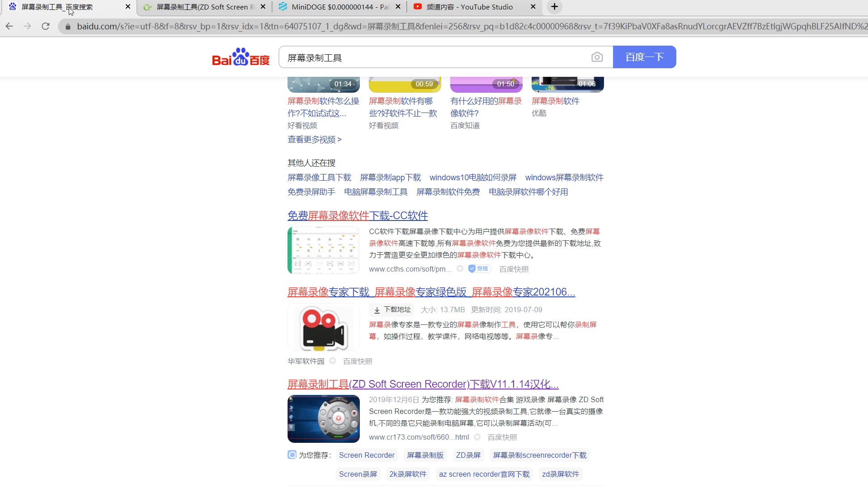Open 百度快照 for the CC软件 result

[x=514, y=269]
